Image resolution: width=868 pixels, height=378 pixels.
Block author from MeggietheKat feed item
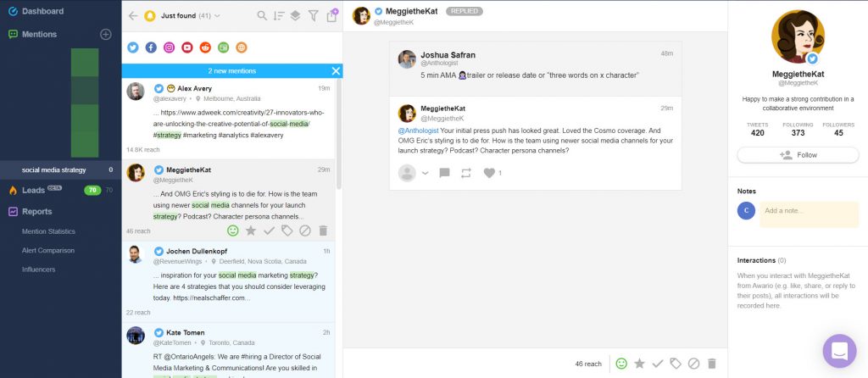(305, 231)
